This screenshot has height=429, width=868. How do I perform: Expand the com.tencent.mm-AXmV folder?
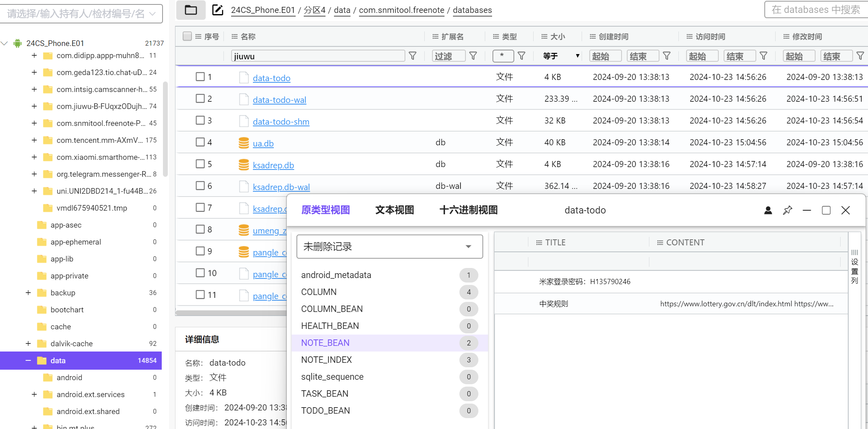pos(34,140)
